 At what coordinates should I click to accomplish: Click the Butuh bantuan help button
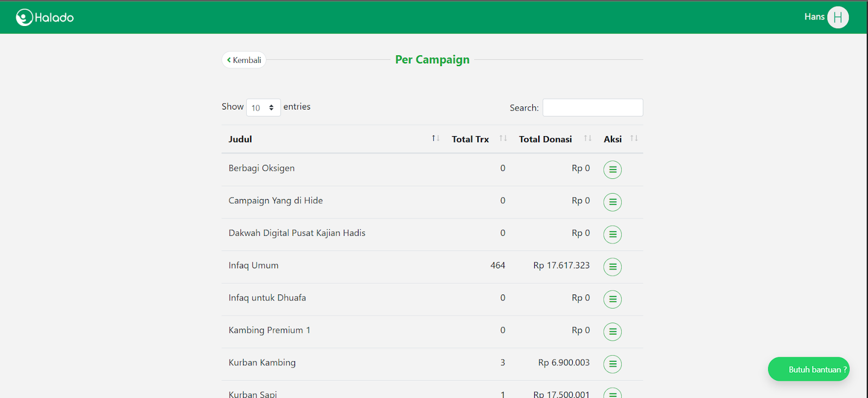[808, 369]
